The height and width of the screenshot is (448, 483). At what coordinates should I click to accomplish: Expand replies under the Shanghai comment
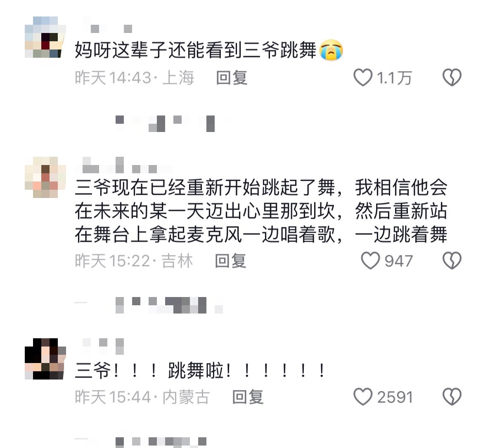tap(165, 123)
